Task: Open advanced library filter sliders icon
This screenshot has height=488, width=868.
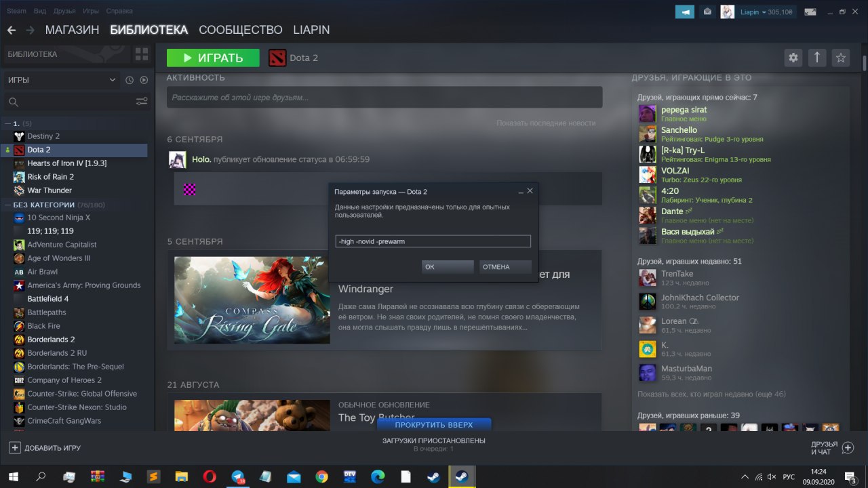Action: tap(142, 102)
